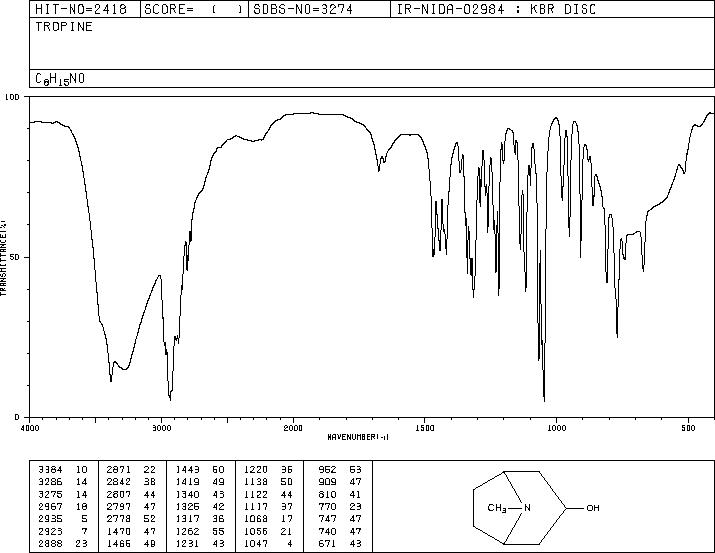
Task: Click the 3000 wavenumber axis label
Action: coord(161,428)
